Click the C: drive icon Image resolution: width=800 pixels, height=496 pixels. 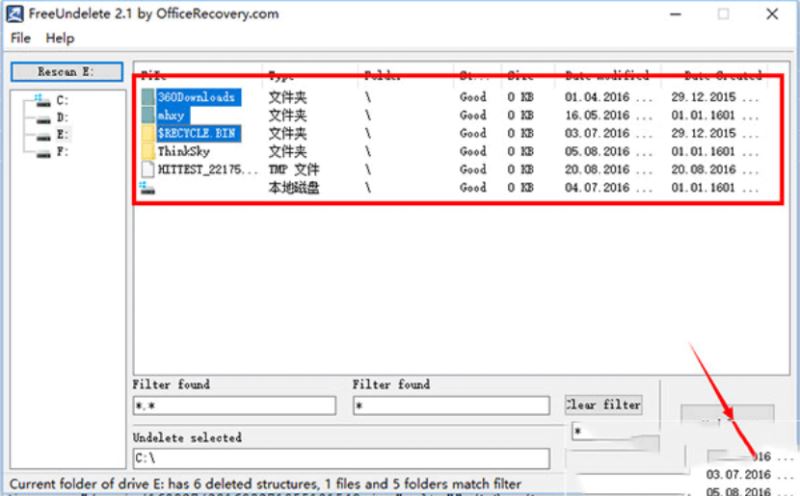pos(42,101)
